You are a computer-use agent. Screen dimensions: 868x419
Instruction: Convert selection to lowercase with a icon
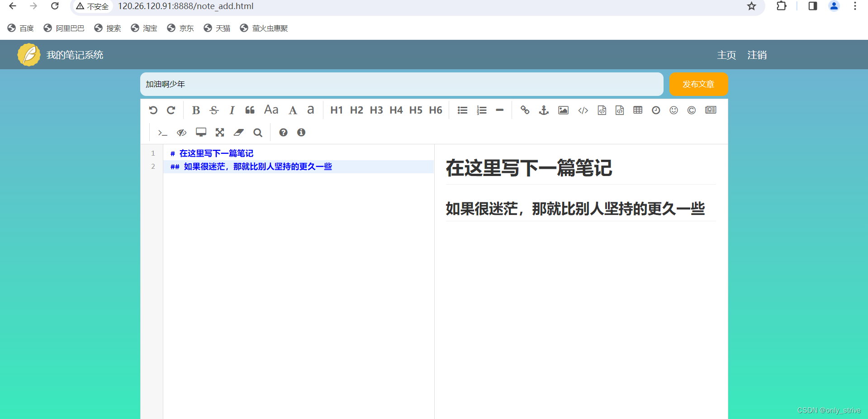coord(311,110)
